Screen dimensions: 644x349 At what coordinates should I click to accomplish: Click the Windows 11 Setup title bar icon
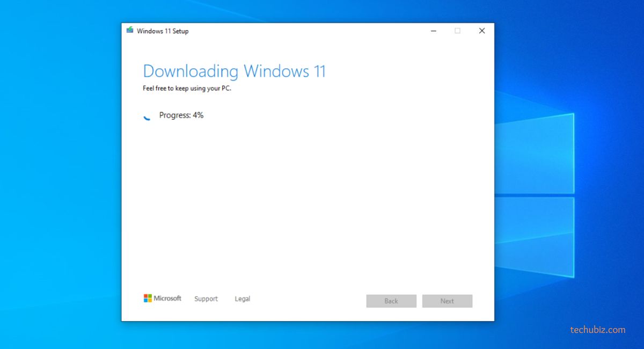[x=130, y=31]
